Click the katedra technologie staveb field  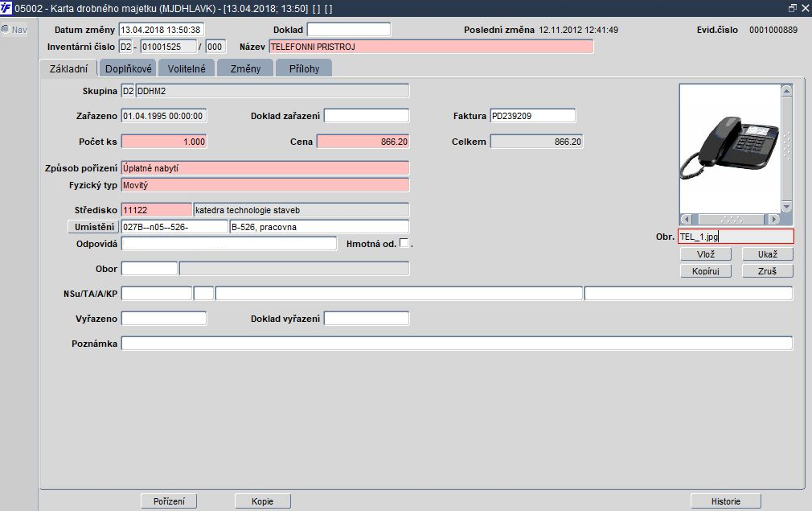click(x=301, y=210)
